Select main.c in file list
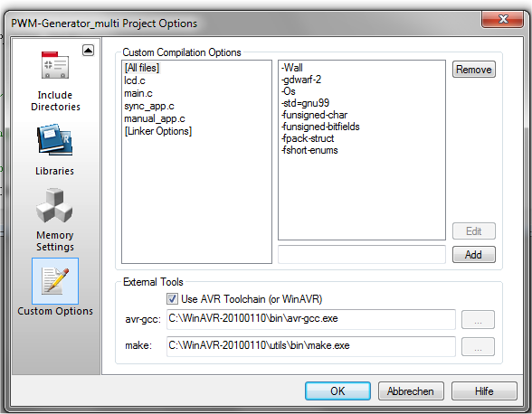This screenshot has width=532, height=414. [138, 93]
